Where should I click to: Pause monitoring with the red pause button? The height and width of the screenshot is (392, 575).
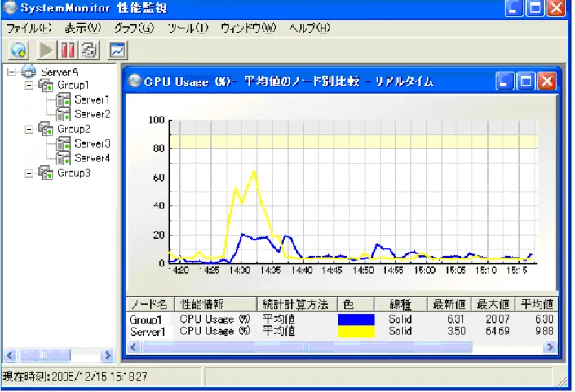click(68, 51)
